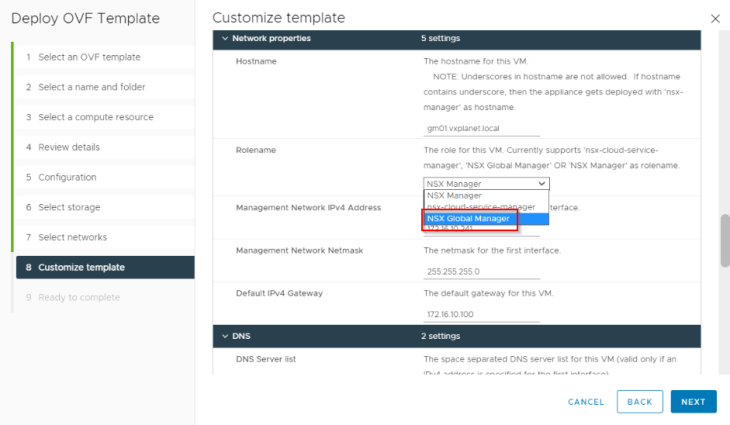Click the NEXT button

693,402
